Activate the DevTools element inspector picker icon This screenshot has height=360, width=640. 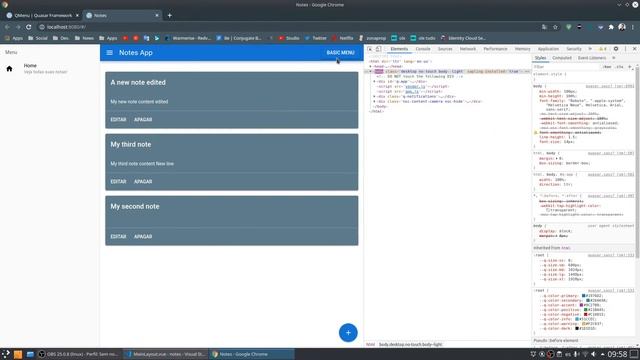(x=370, y=49)
